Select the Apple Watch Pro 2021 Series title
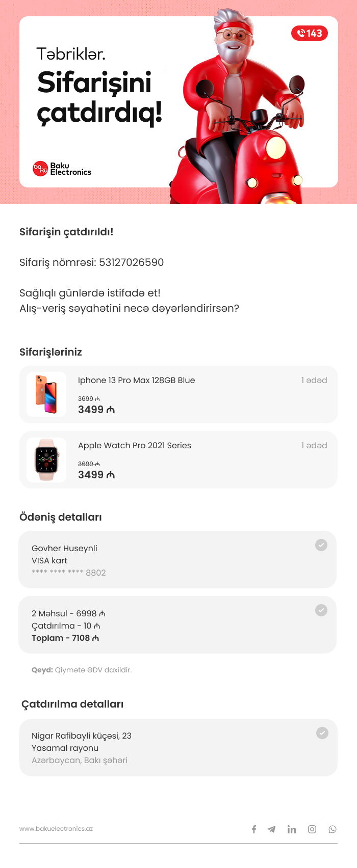The height and width of the screenshot is (868, 357). (135, 445)
